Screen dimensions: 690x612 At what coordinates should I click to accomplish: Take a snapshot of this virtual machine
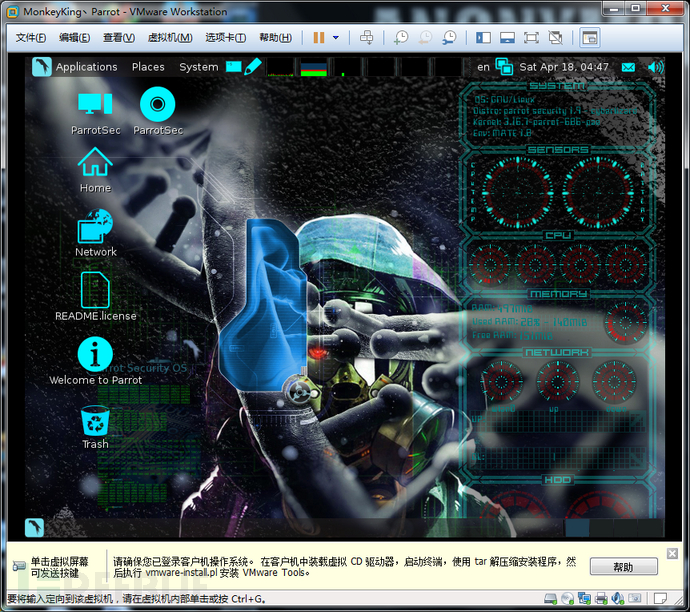coord(401,38)
